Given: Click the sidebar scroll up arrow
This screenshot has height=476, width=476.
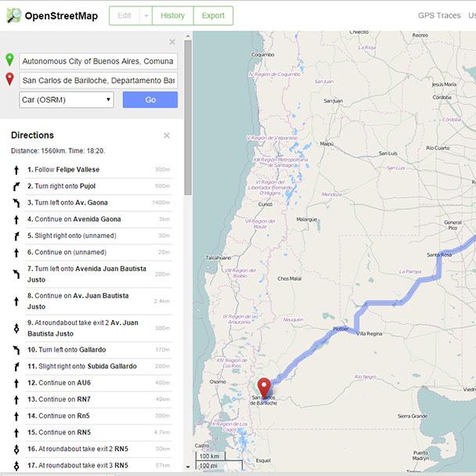Looking at the screenshot, I should coord(188,36).
